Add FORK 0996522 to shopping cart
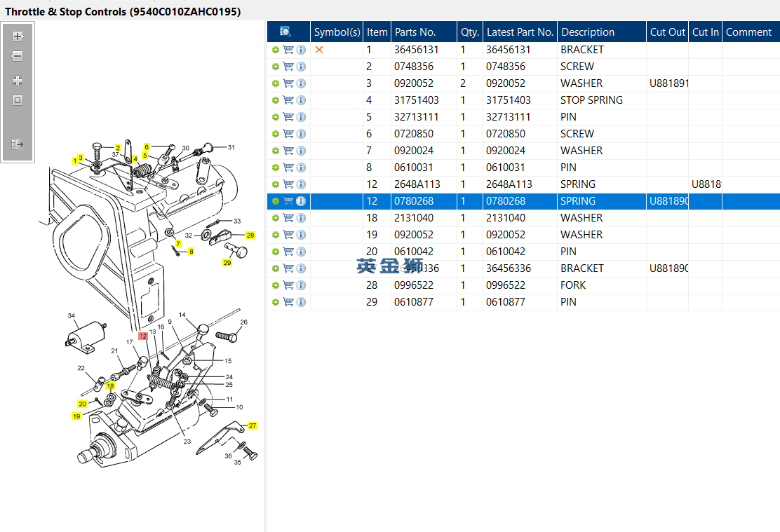Screen dimensions: 780x532 [288, 285]
